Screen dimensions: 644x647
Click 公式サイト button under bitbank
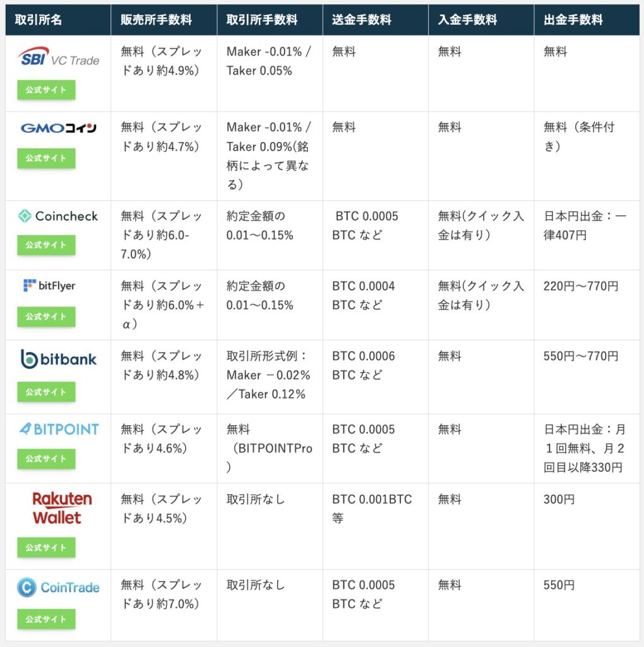[x=46, y=392]
